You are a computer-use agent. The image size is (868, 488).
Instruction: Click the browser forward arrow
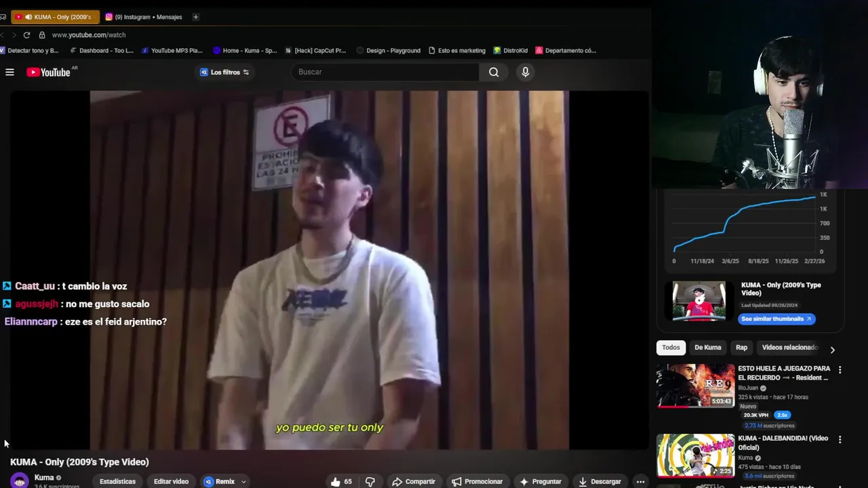14,35
